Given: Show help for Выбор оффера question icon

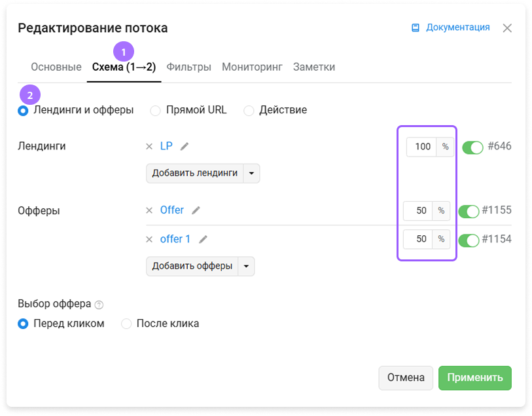Looking at the screenshot, I should coord(99,305).
